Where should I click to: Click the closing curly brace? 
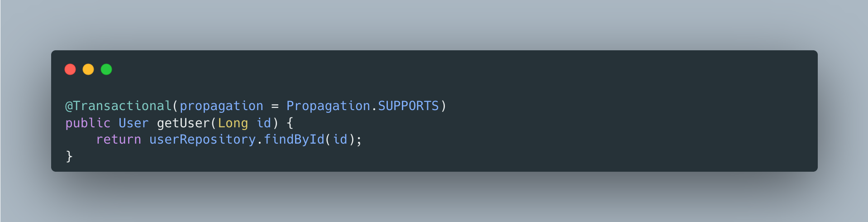(x=69, y=156)
